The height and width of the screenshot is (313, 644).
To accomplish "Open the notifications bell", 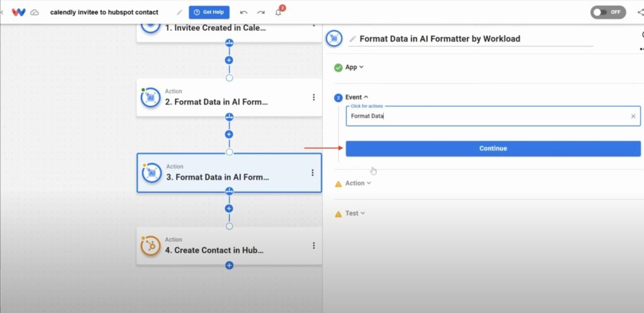I will (279, 13).
